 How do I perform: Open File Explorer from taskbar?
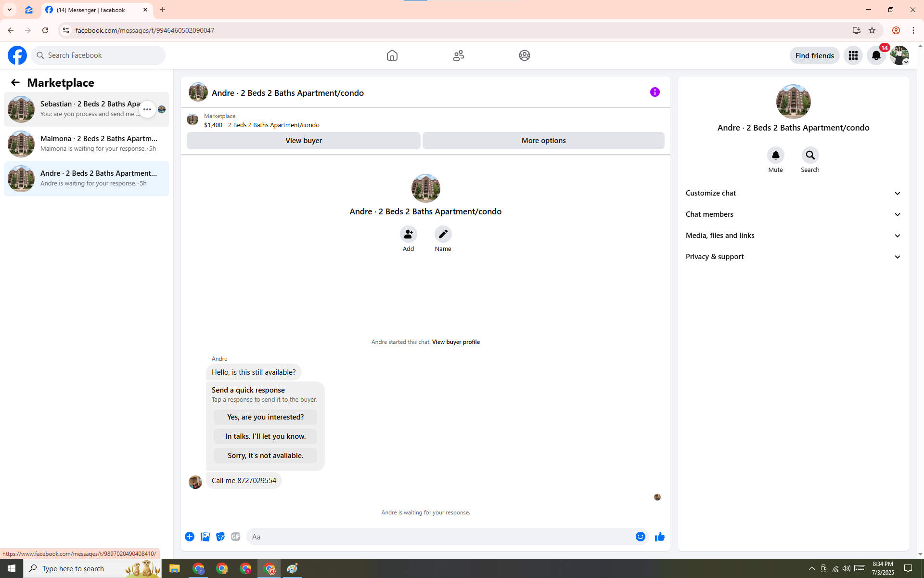tap(174, 569)
